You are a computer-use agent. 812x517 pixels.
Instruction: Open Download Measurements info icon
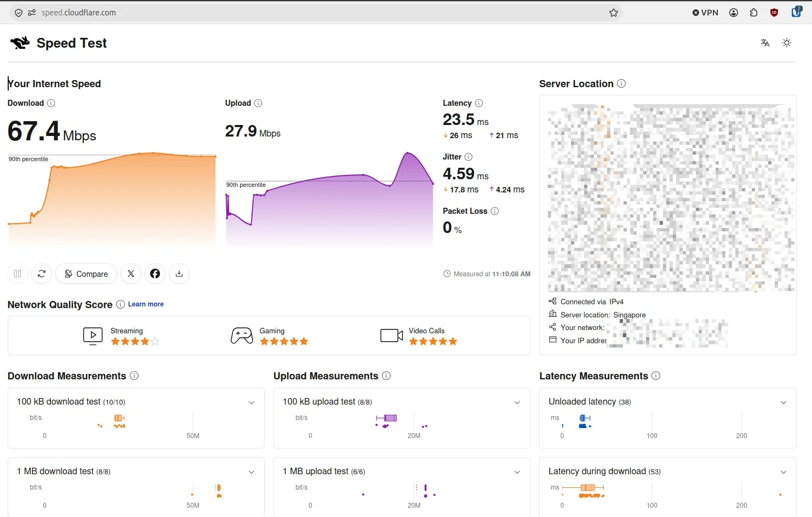[134, 376]
